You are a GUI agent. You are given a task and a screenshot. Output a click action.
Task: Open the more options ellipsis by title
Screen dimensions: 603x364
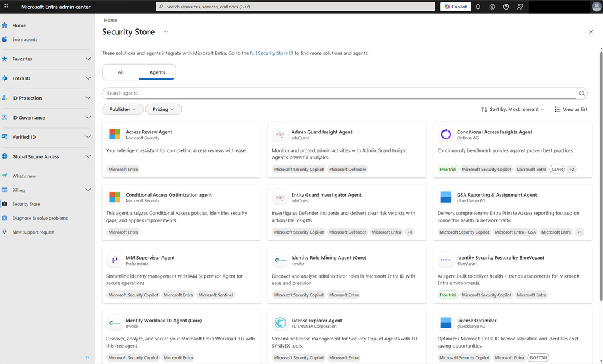point(166,32)
